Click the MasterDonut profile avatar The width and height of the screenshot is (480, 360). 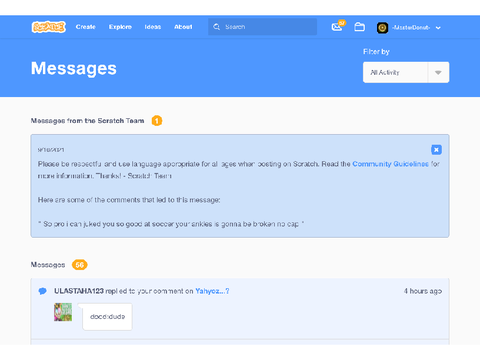click(382, 27)
